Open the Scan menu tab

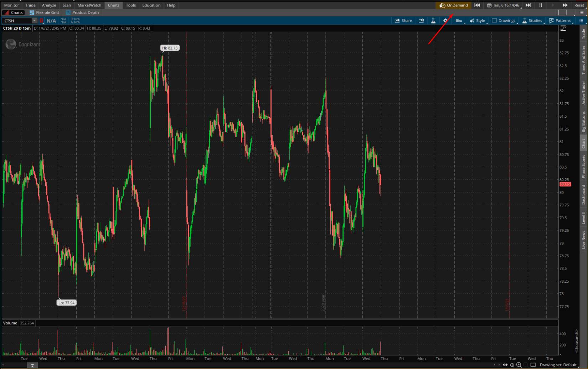[67, 5]
